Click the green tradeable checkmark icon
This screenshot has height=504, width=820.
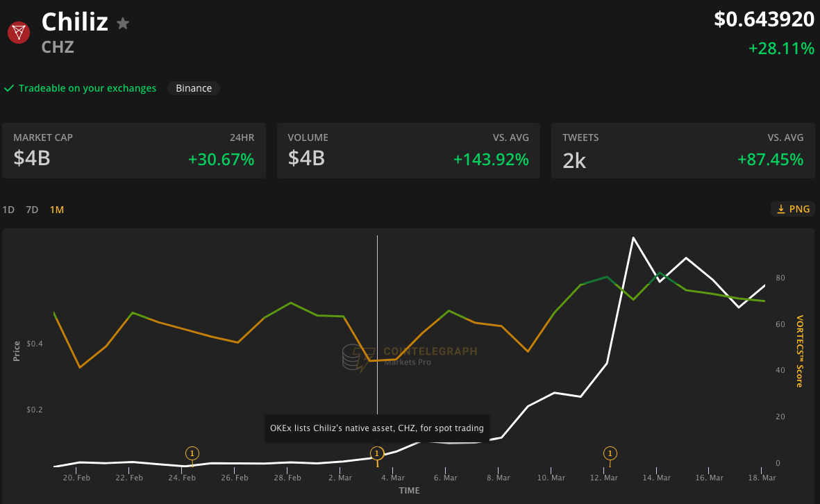coord(9,88)
